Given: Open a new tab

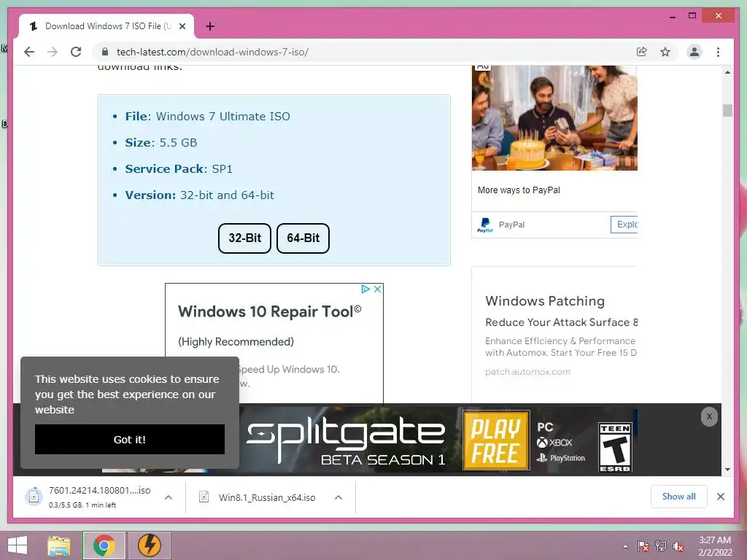Looking at the screenshot, I should (x=210, y=26).
